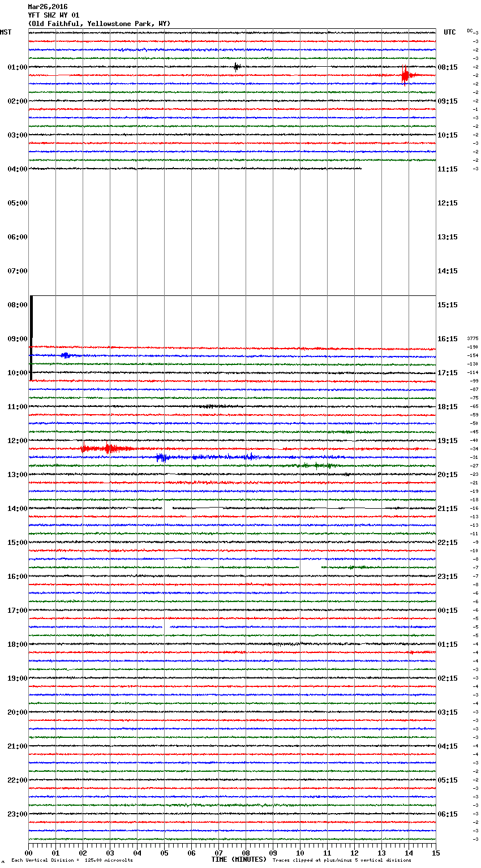This screenshot has width=481, height=868.
Task: Click the 11:15 UTC time label
Action: (x=448, y=169)
